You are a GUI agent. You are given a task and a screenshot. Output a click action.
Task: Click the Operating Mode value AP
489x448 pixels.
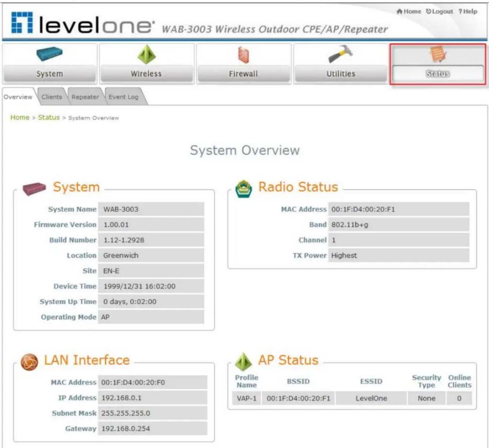(151, 317)
